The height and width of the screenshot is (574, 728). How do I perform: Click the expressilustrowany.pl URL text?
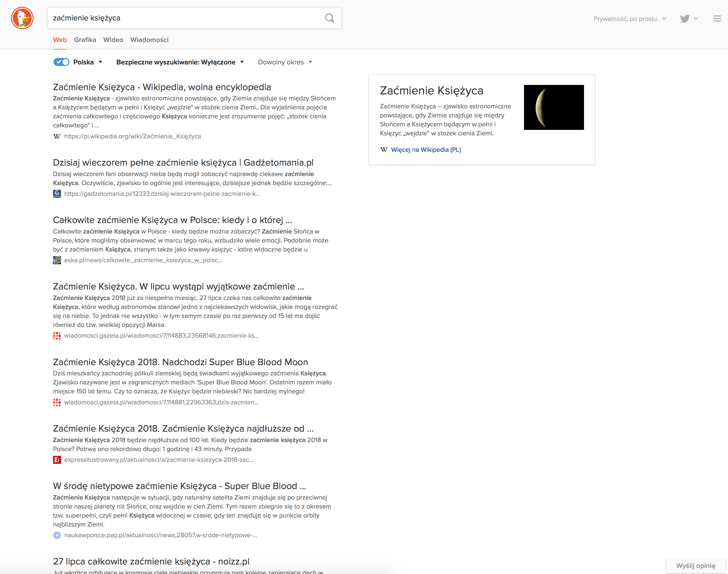(x=159, y=460)
